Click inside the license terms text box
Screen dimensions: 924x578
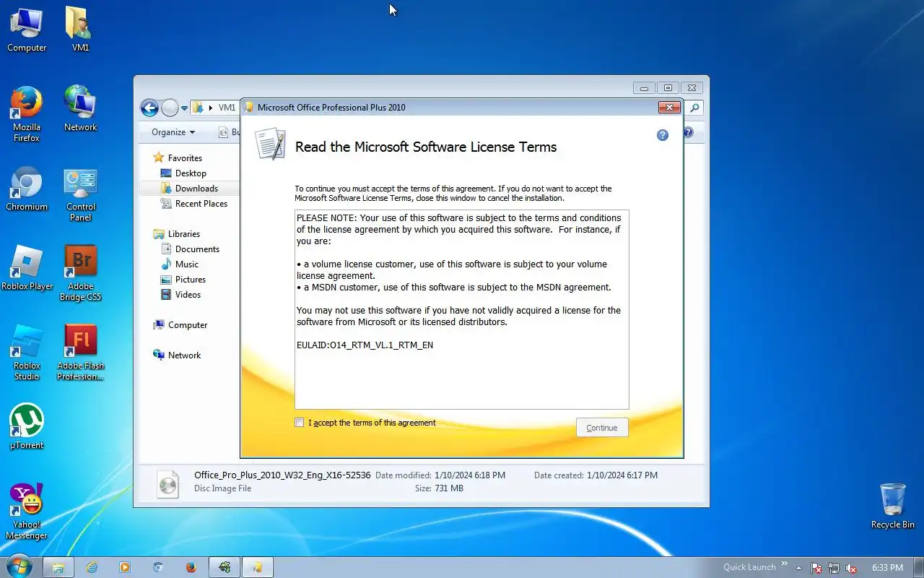462,310
